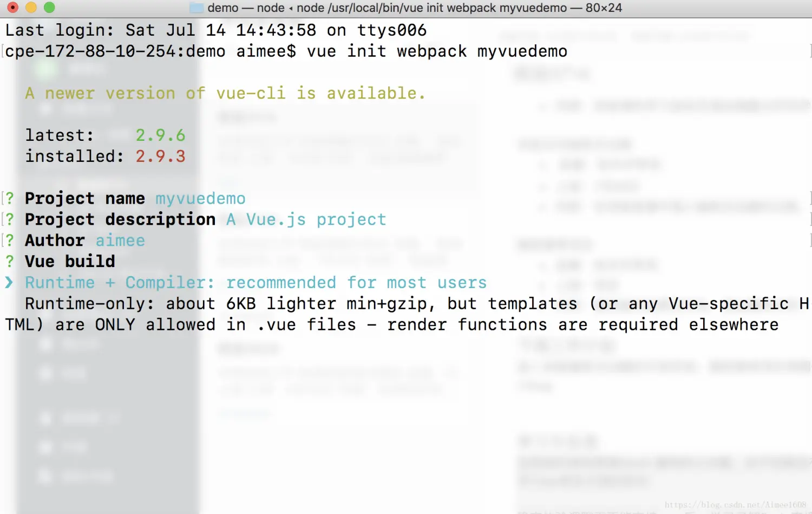Image resolution: width=812 pixels, height=514 pixels.
Task: Click the latest version number 2.9.6
Action: (161, 135)
